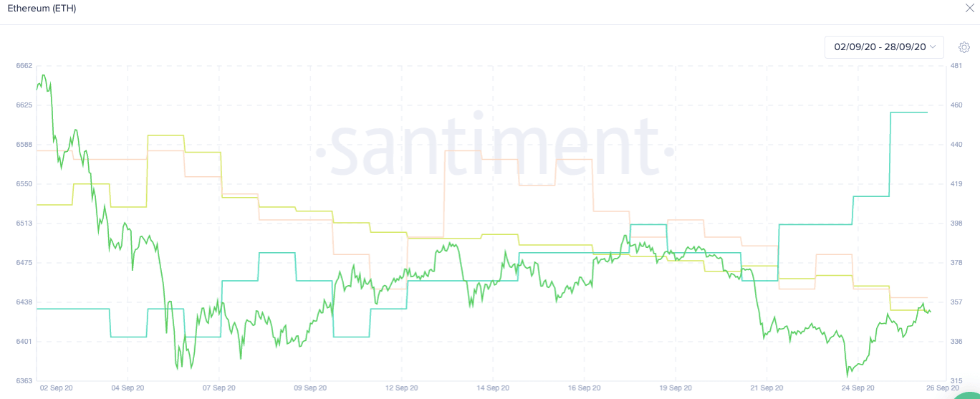
Task: Click the 398 right axis value
Action: pos(956,223)
